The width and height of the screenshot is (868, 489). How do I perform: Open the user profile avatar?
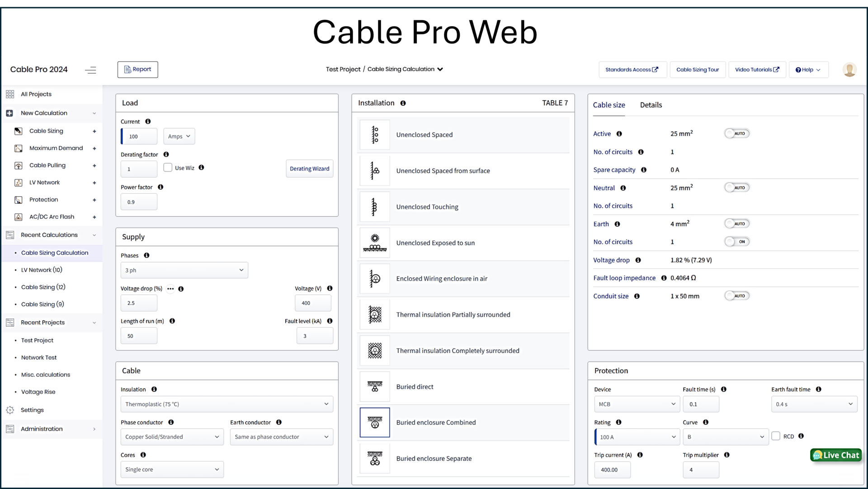pyautogui.click(x=849, y=70)
